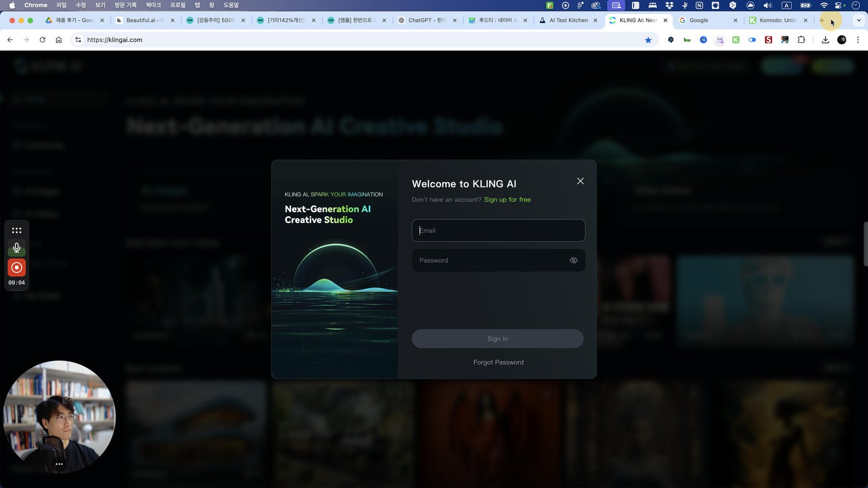Open a new tab with plus button

coord(822,20)
